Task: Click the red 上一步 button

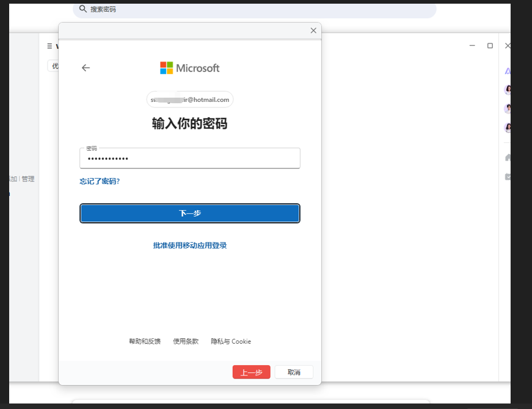Action: pyautogui.click(x=252, y=372)
